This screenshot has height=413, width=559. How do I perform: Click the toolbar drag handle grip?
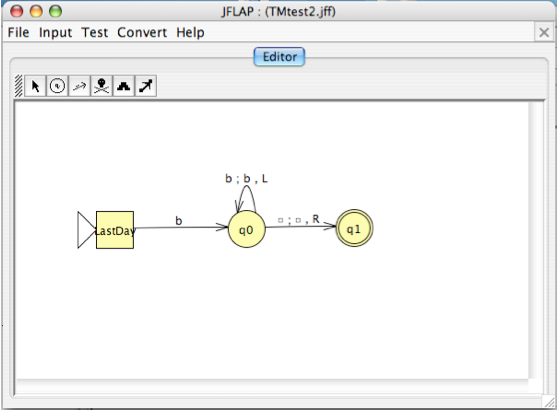[x=19, y=86]
